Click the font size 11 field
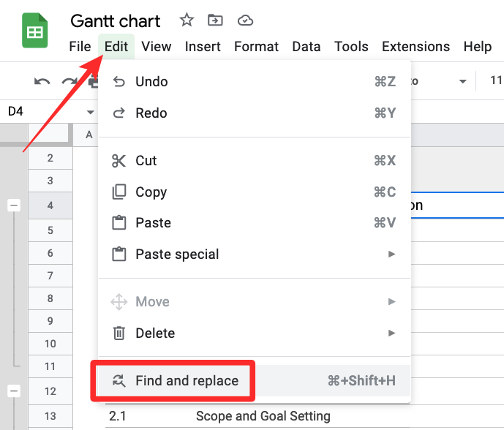Screen dimensions: 504x430 coord(496,80)
